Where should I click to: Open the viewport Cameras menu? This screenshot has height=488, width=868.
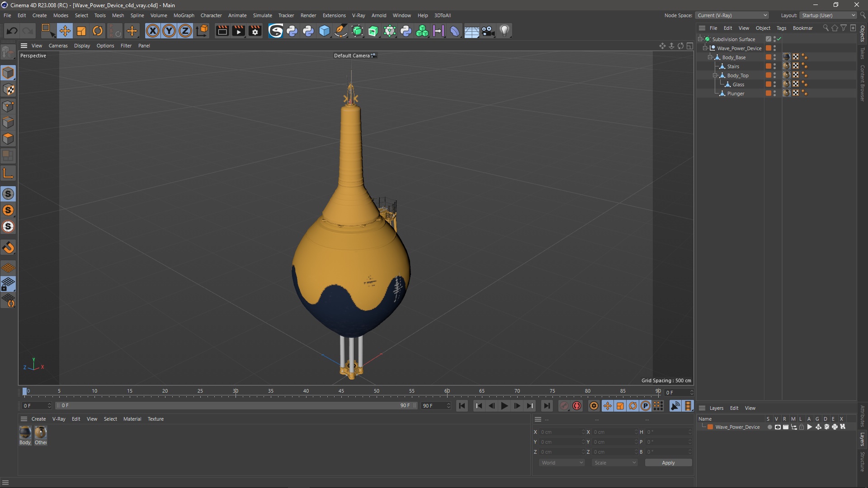(x=58, y=46)
